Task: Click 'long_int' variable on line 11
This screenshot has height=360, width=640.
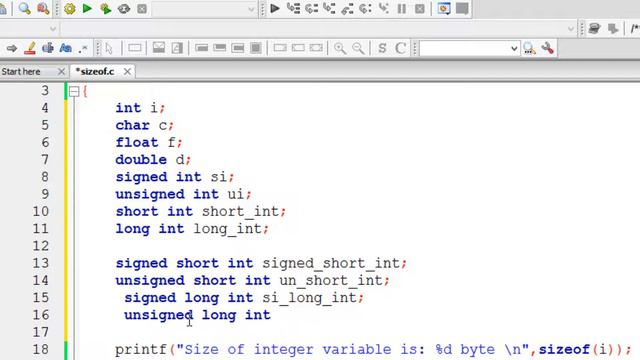Action: point(227,229)
